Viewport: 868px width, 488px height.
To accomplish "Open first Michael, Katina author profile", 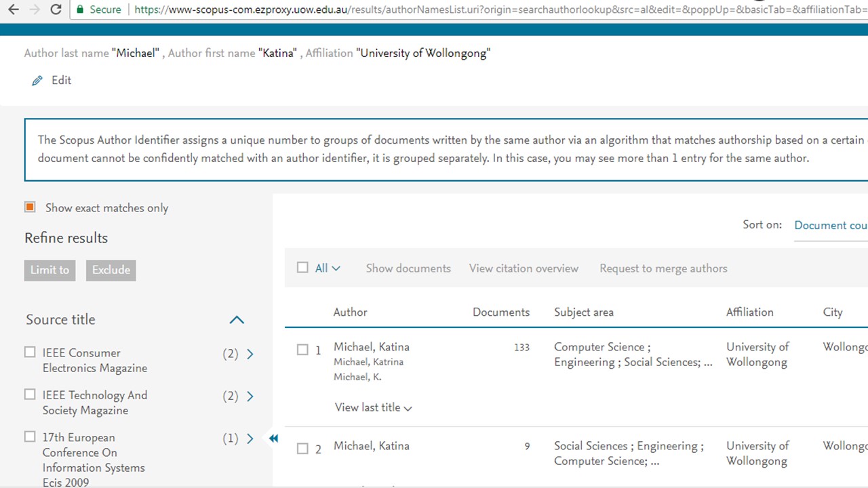I will click(x=372, y=347).
